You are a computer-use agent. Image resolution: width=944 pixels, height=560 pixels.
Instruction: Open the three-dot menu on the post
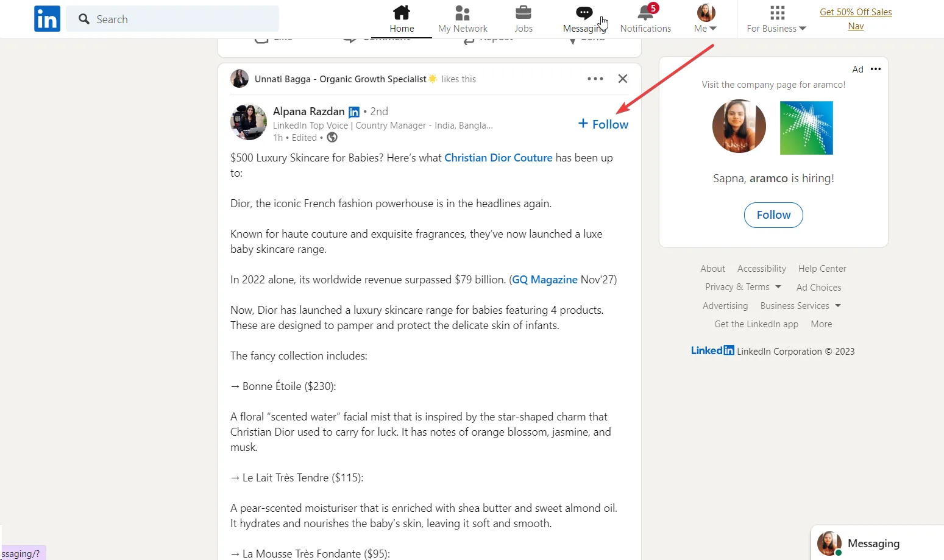tap(595, 79)
